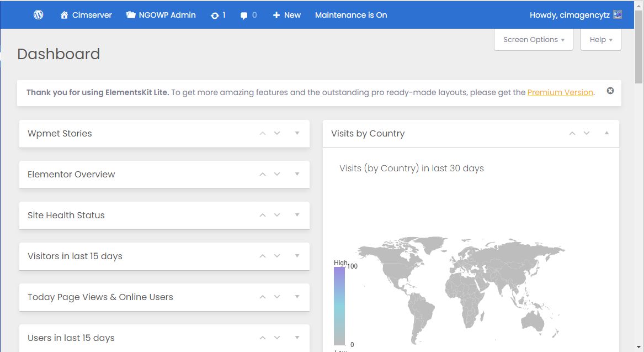Open the NGOWP Admin menu
The width and height of the screenshot is (644, 352).
(x=161, y=15)
